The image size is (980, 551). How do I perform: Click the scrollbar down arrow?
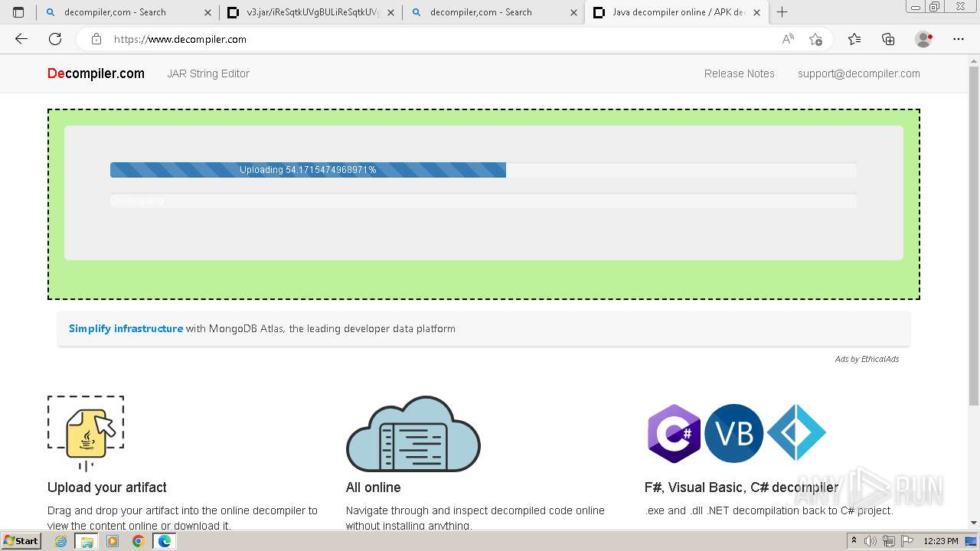click(x=974, y=523)
